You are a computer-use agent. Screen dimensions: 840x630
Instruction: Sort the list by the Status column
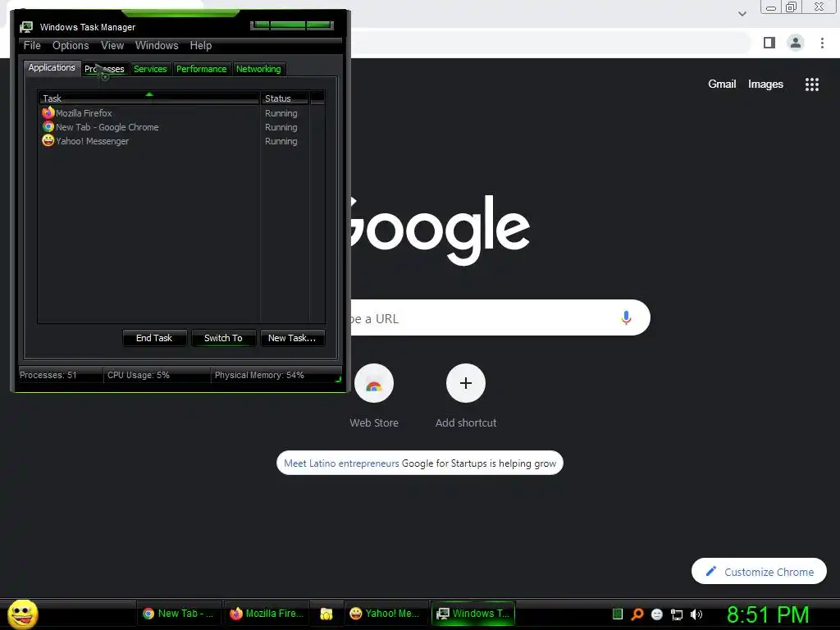(x=284, y=98)
